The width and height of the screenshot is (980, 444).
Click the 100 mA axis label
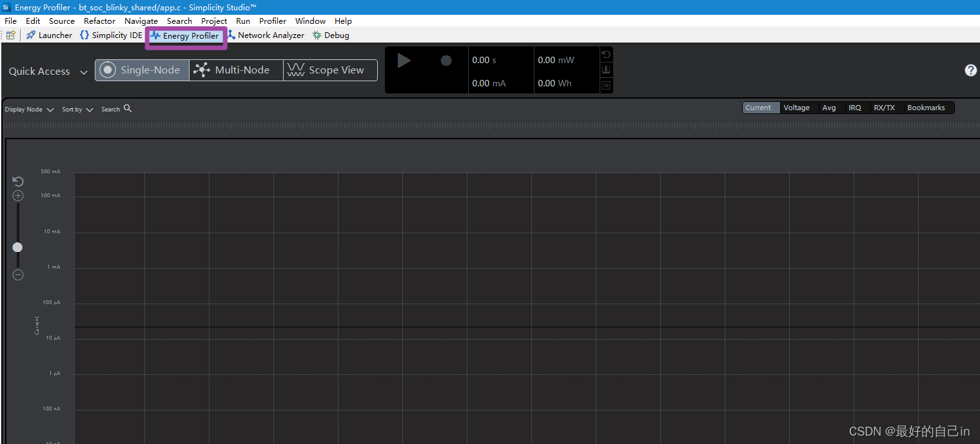point(50,195)
